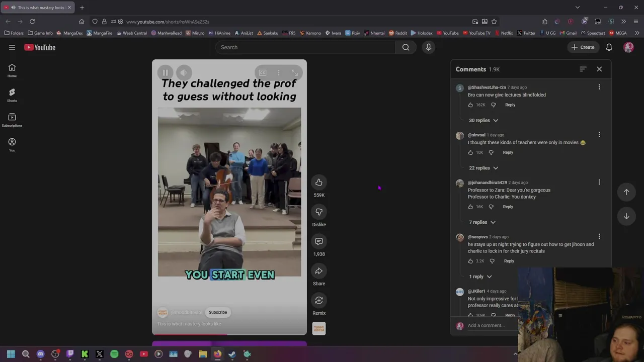
Task: Dislike the saspsvs comment
Action: click(x=492, y=261)
